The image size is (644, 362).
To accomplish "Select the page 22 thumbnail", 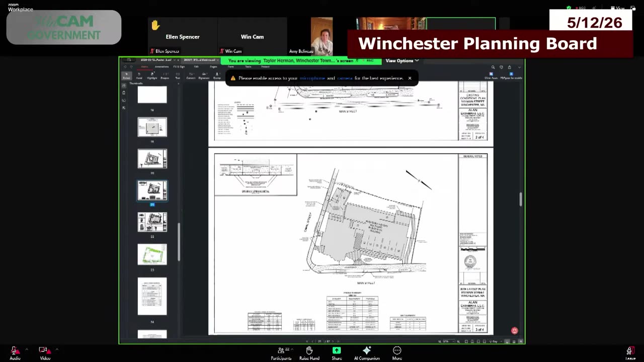I will (x=152, y=222).
